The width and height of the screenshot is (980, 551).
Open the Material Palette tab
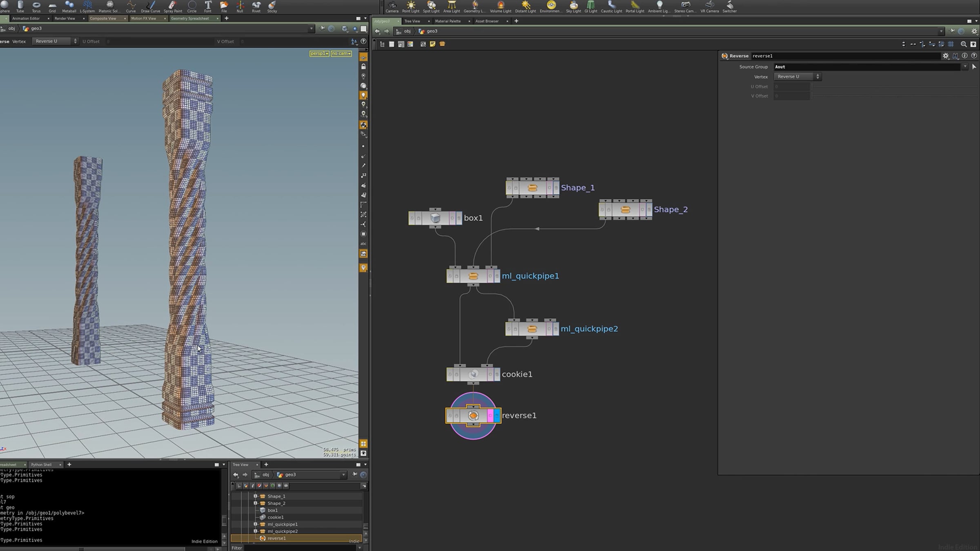[x=448, y=21]
